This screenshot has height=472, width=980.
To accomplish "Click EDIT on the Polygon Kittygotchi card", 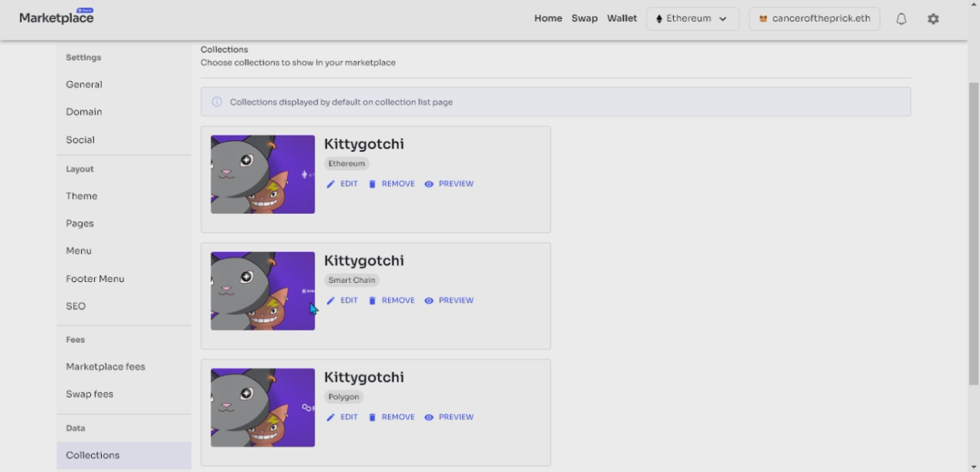I will point(342,417).
